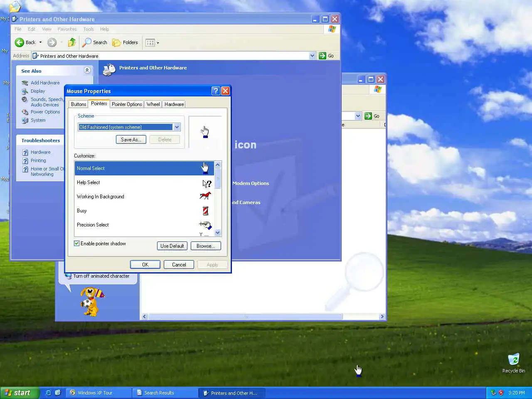Switch to the Pointer Options tab
The image size is (532, 399).
coord(127,104)
